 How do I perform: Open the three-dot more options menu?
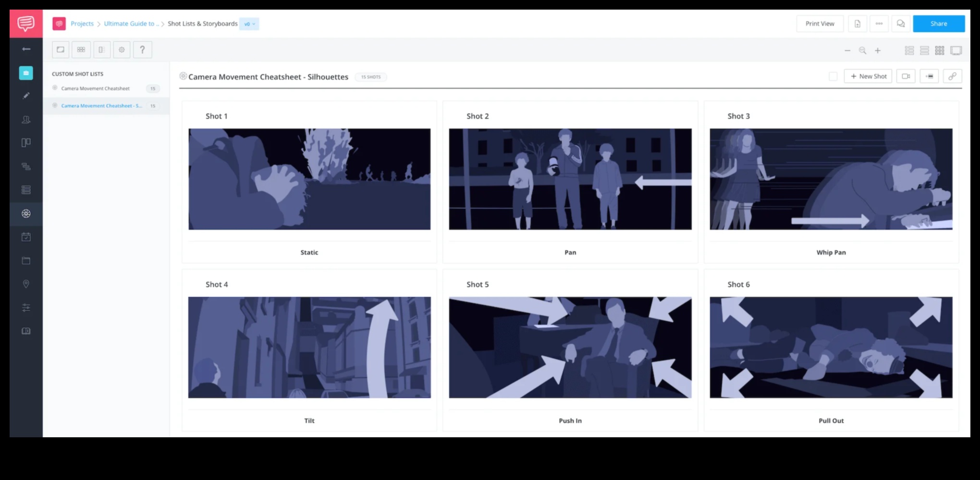tap(879, 24)
